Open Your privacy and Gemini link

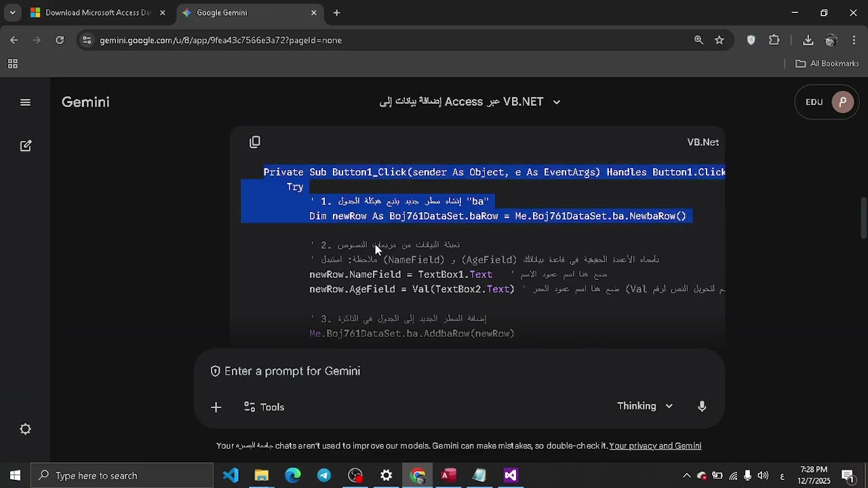pyautogui.click(x=655, y=446)
